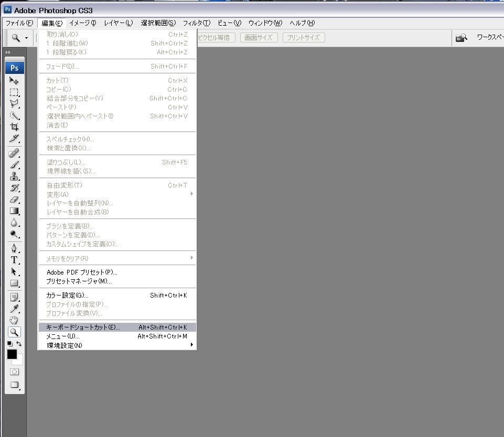Choose Adobe PDF プリセット(P)... item
The image size is (504, 437).
pos(117,272)
